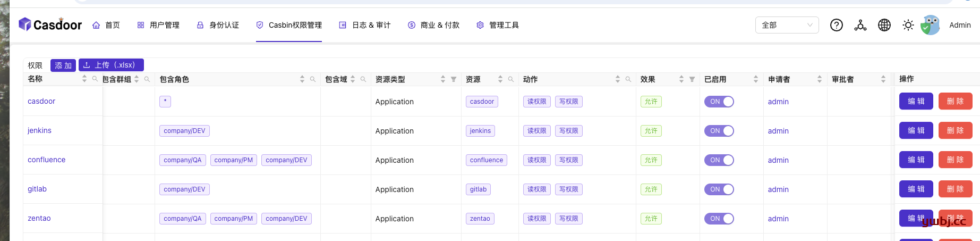Image resolution: width=980 pixels, height=241 pixels.
Task: Sort by 包含域 column arrows
Action: pyautogui.click(x=353, y=79)
